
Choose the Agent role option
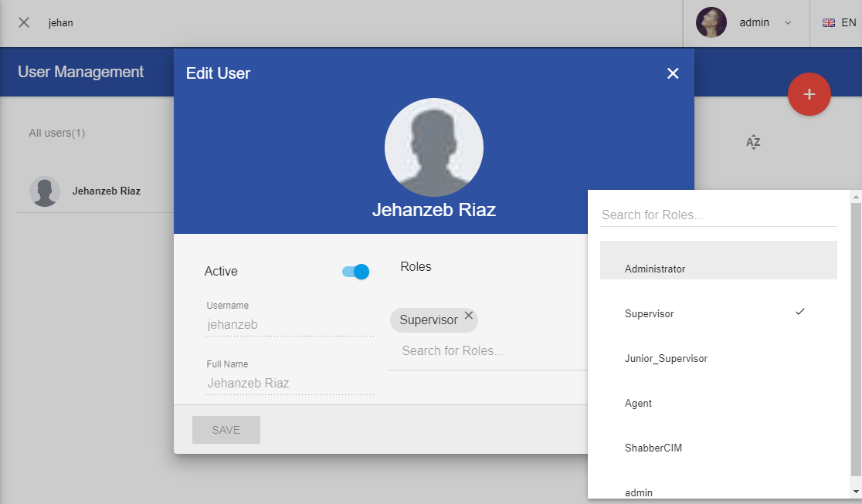[x=718, y=403]
